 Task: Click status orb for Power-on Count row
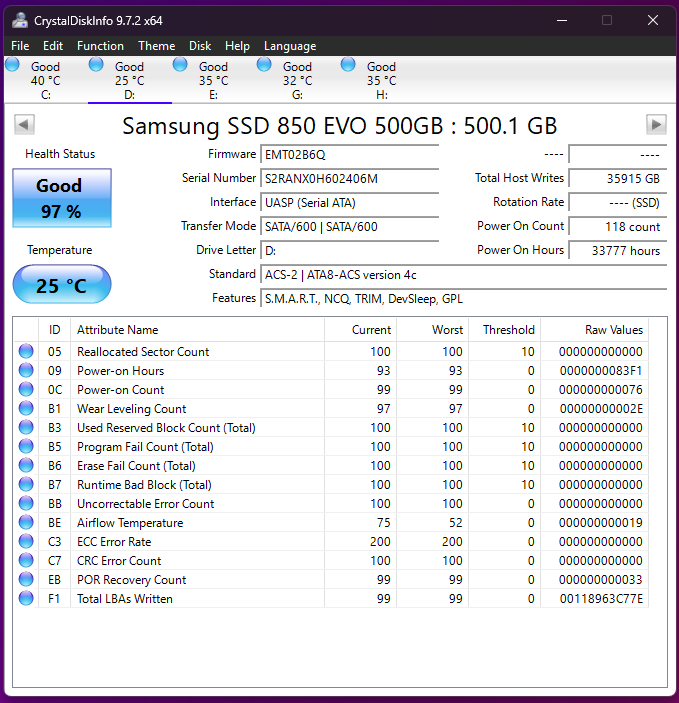tap(26, 389)
